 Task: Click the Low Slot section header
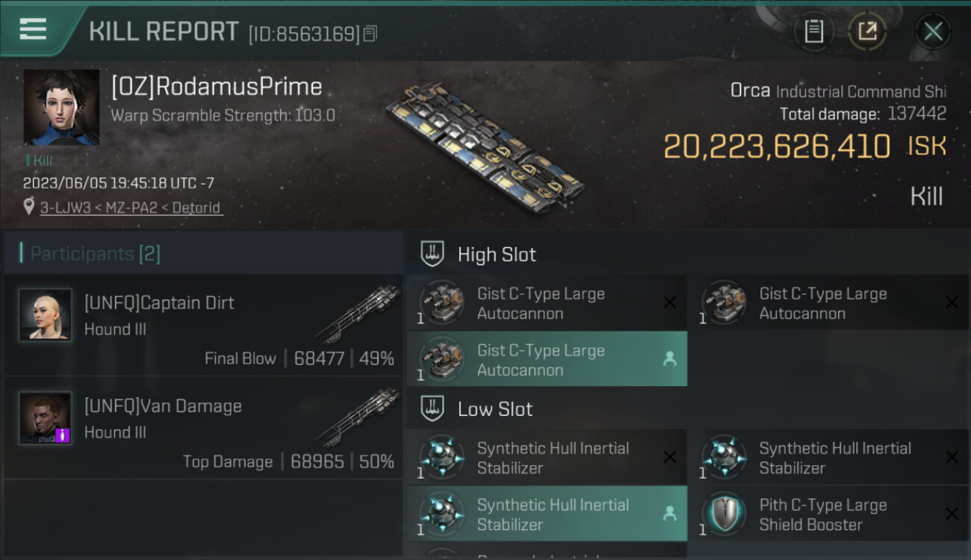click(495, 409)
